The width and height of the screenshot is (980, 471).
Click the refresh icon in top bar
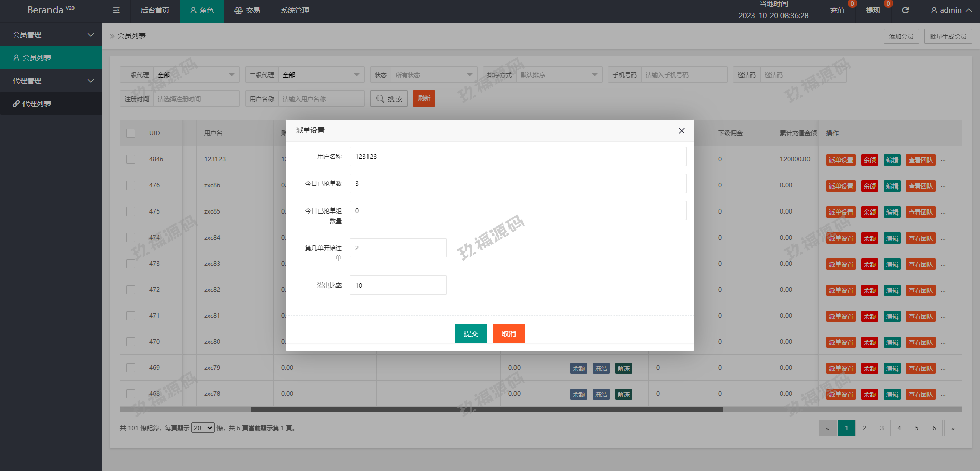point(905,10)
